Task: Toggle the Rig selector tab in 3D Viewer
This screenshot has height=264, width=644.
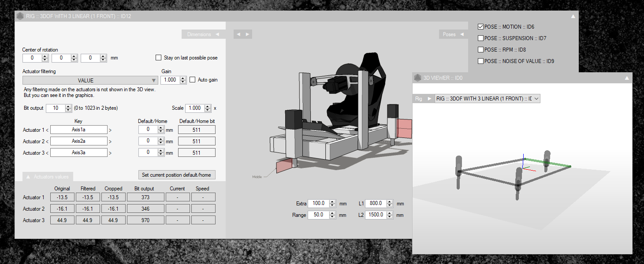Action: (x=423, y=99)
